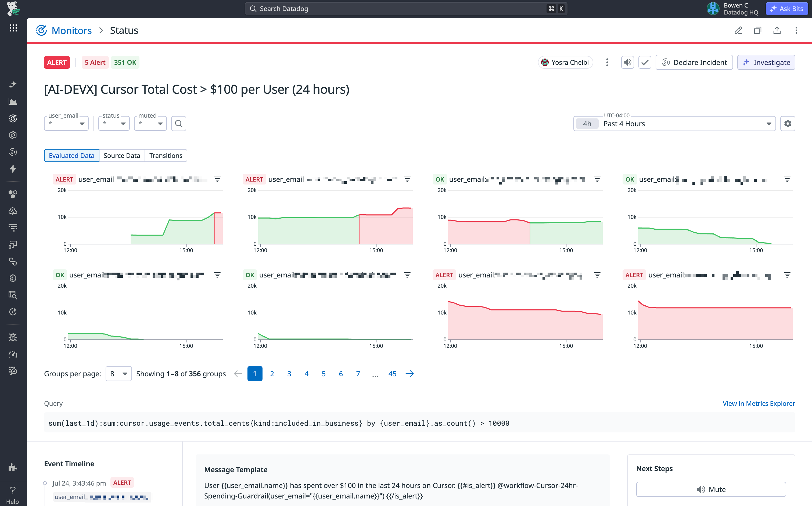The width and height of the screenshot is (812, 506).
Task: Click the clone monitor icon
Action: coord(758,30)
